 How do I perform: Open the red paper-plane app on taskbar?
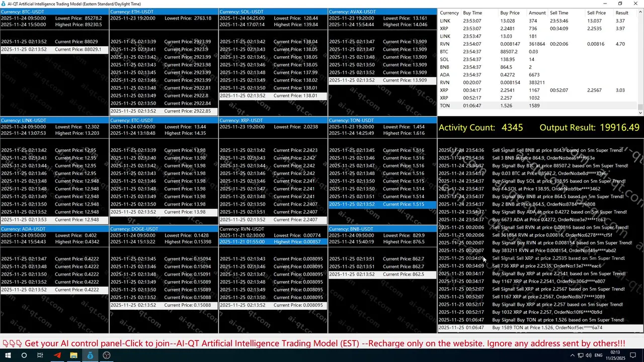(x=57, y=355)
